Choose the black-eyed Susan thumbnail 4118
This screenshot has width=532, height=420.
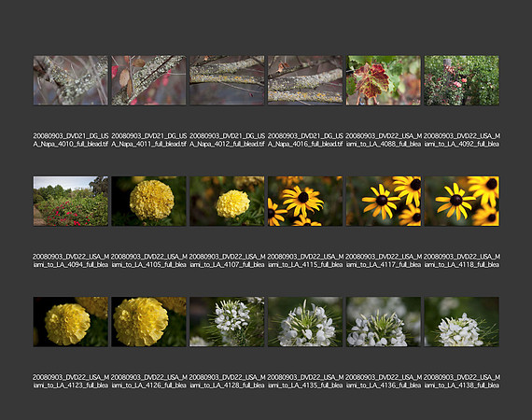461,201
